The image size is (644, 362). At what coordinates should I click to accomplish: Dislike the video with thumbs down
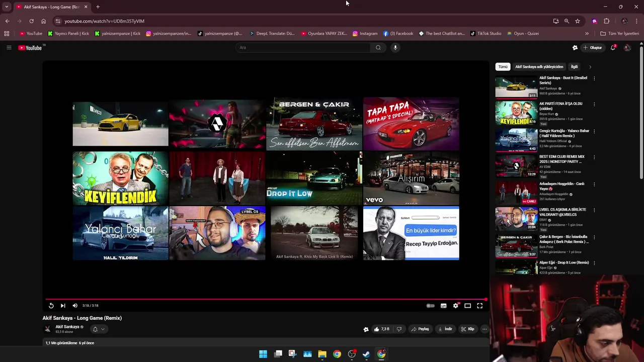tap(399, 329)
